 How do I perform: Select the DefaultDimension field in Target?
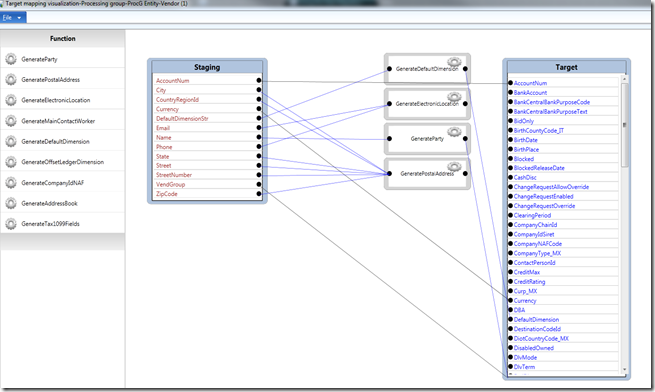coord(536,320)
